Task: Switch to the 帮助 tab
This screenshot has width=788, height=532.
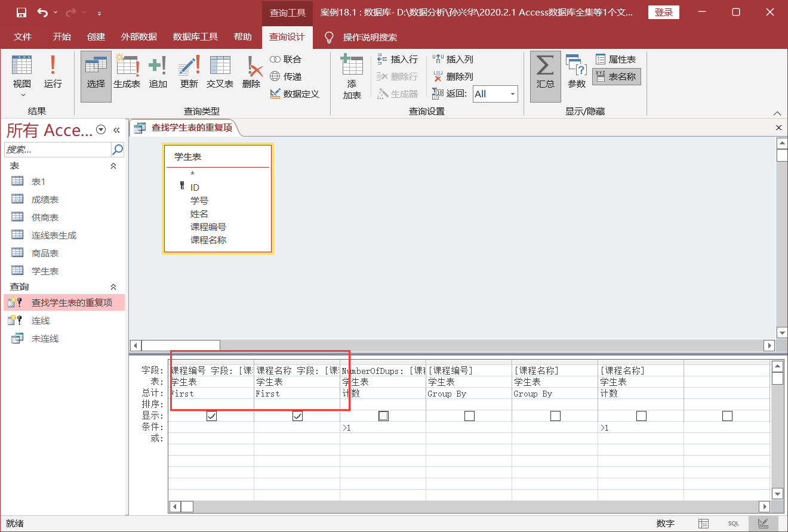Action: 243,37
